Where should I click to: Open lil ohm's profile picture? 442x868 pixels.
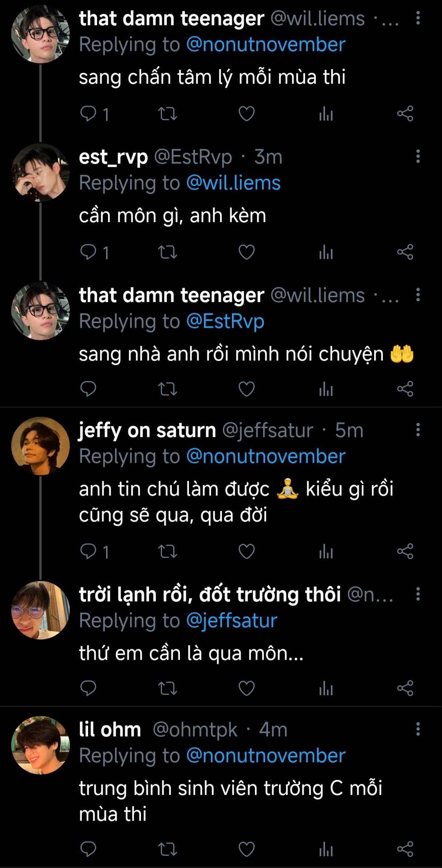41,745
